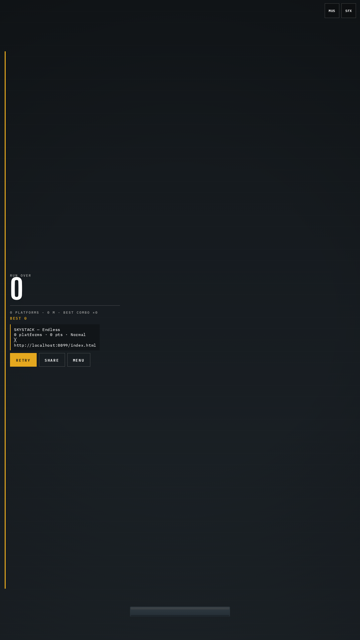
Task: Click the SHARE button
Action: click(52, 360)
